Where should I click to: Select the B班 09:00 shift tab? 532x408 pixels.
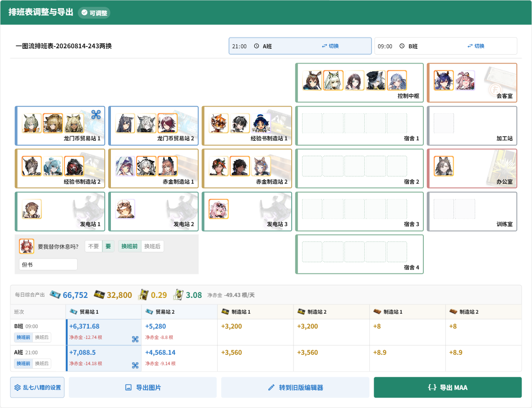(x=446, y=46)
